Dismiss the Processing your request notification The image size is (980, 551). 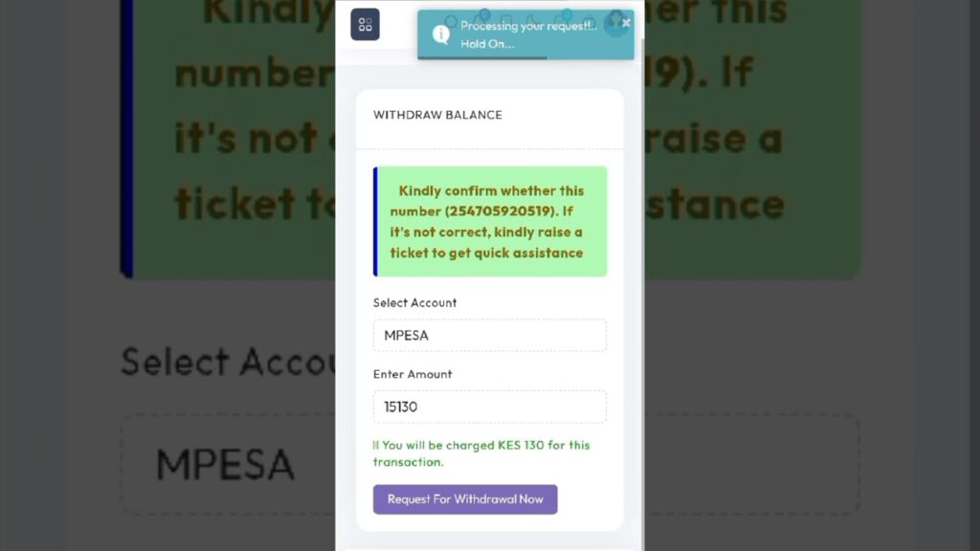(x=626, y=23)
